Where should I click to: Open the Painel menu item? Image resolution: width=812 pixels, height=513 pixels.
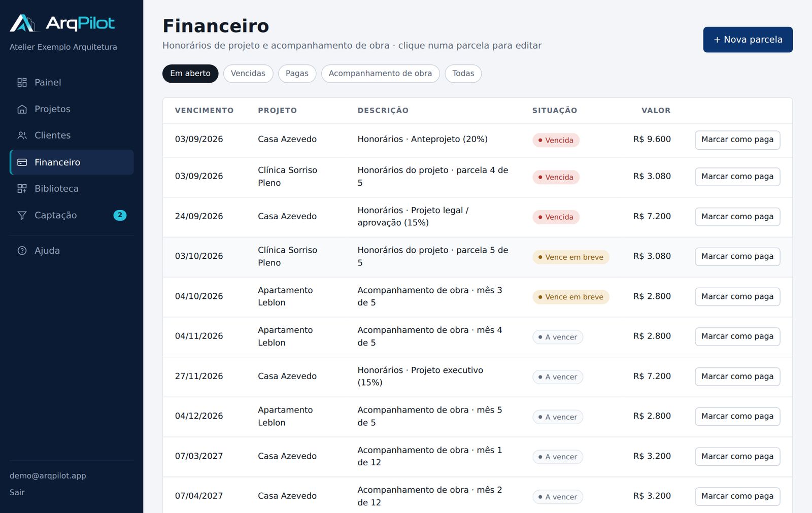(72, 82)
